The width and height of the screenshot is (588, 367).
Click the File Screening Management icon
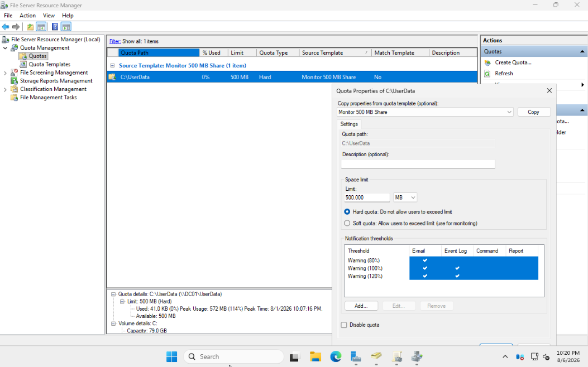pos(15,73)
